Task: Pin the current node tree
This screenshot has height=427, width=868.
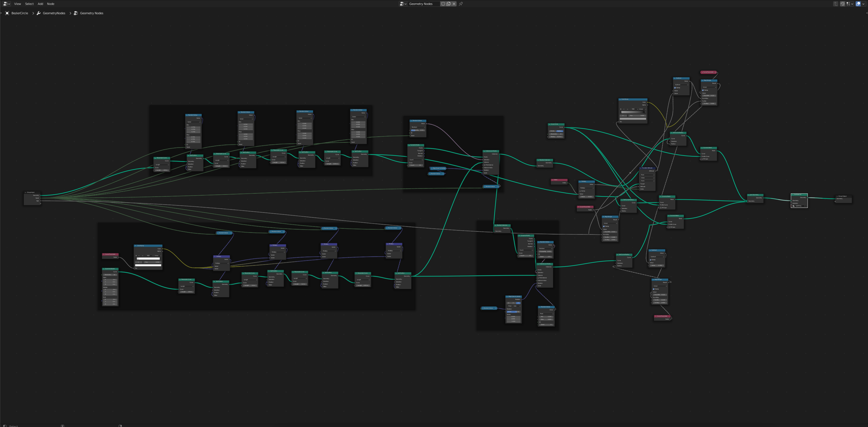Action: pos(461,4)
